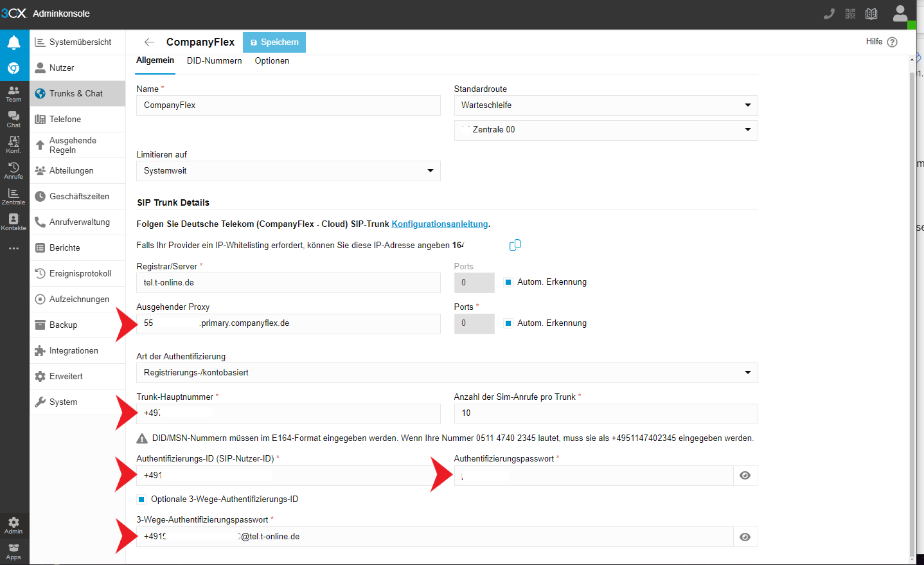The image size is (924, 565).
Task: Click the phone dialer icon in top bar
Action: pos(829,13)
